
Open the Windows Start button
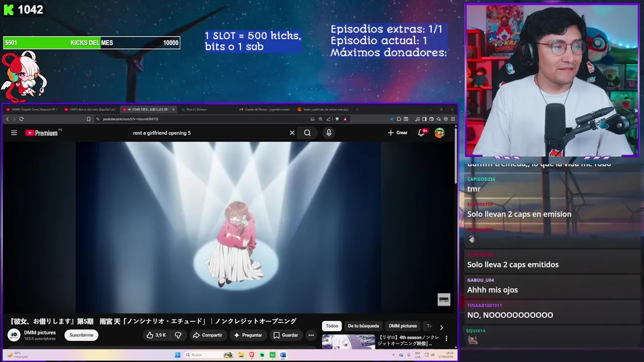tap(178, 355)
